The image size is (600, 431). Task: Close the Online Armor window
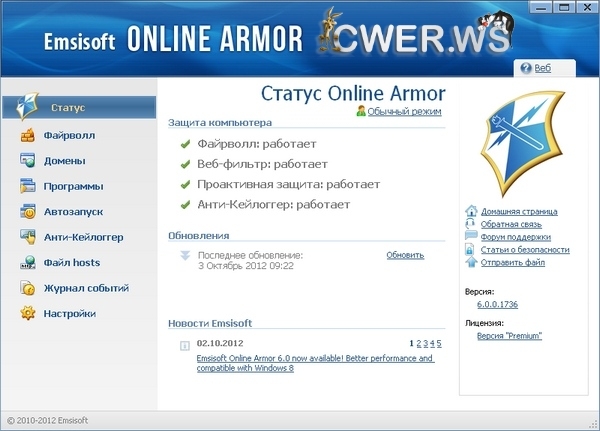click(x=587, y=7)
